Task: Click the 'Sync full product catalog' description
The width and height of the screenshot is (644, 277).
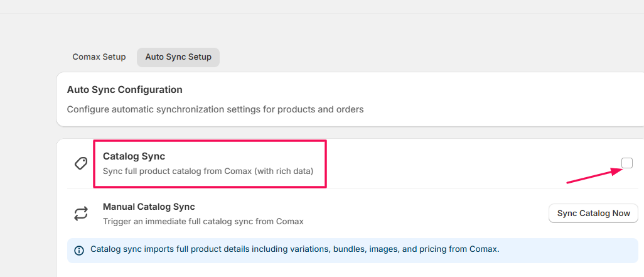Action: 177,171
